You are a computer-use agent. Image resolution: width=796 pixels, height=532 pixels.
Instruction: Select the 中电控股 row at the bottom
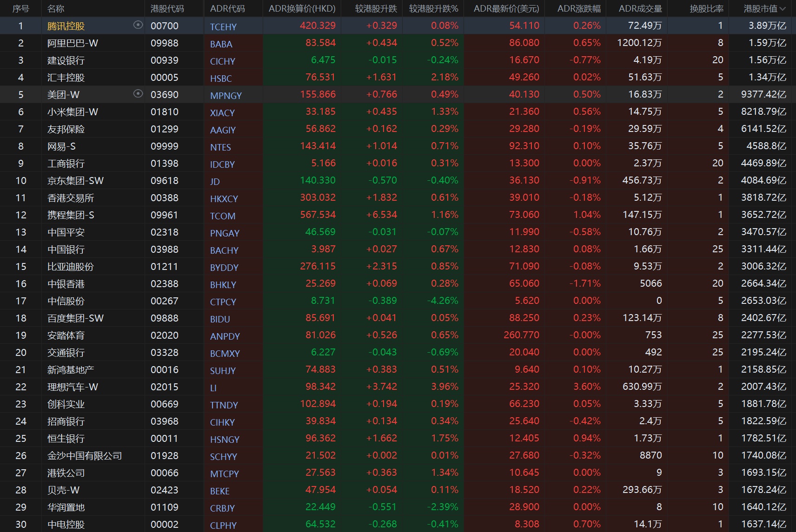click(66, 525)
